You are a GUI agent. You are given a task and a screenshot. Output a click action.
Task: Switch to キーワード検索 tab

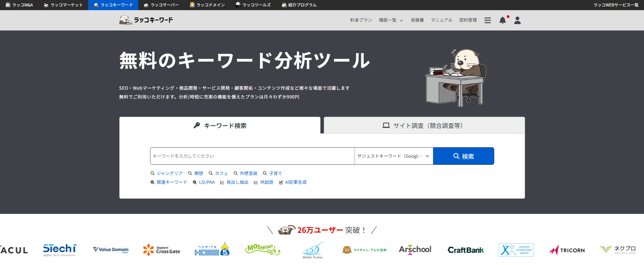click(x=220, y=126)
